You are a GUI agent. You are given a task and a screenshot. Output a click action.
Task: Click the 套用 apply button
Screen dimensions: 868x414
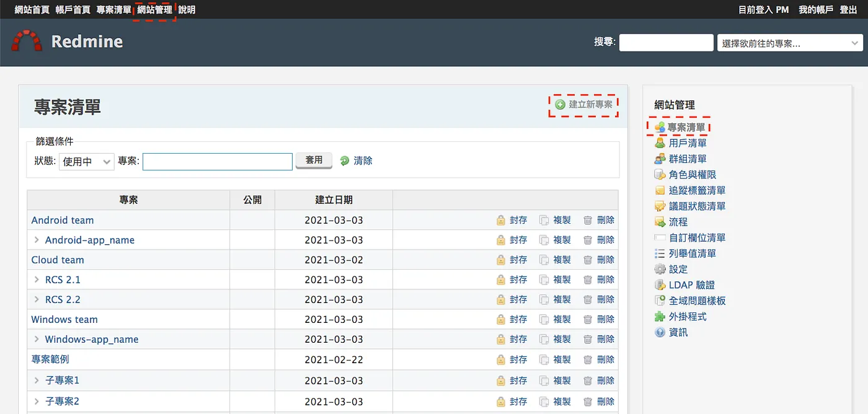click(x=314, y=161)
